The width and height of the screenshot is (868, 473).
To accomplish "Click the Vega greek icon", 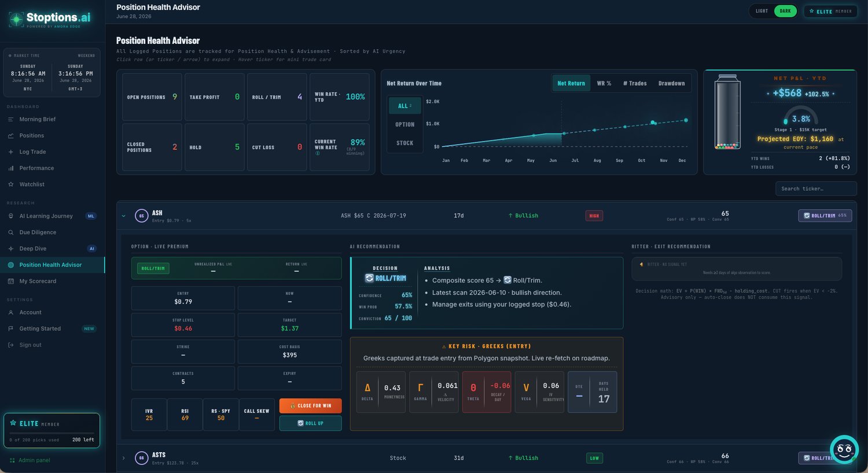I will pos(526,388).
